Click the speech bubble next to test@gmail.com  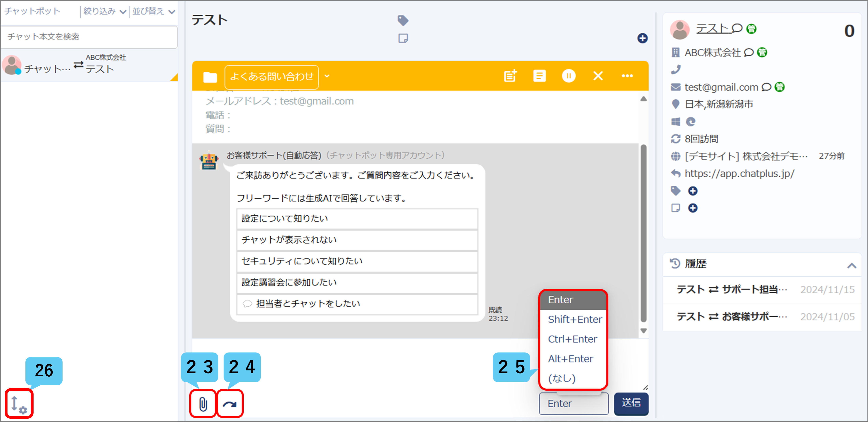point(767,87)
